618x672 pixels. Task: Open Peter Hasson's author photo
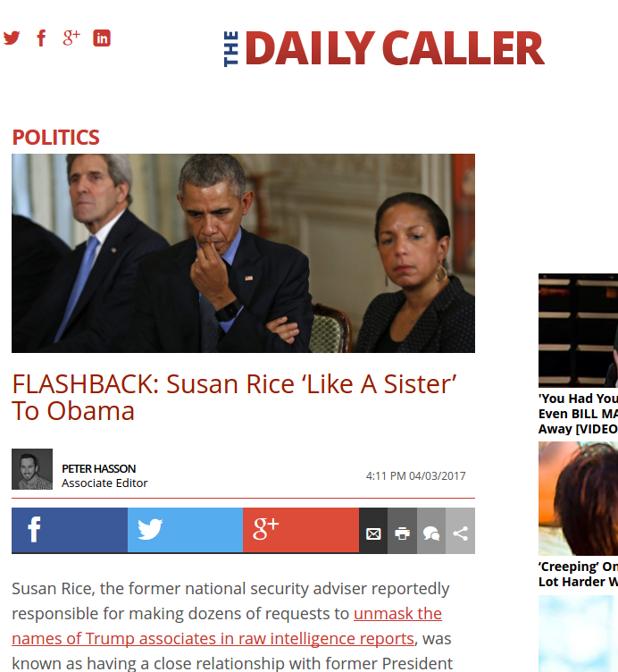pos(32,469)
